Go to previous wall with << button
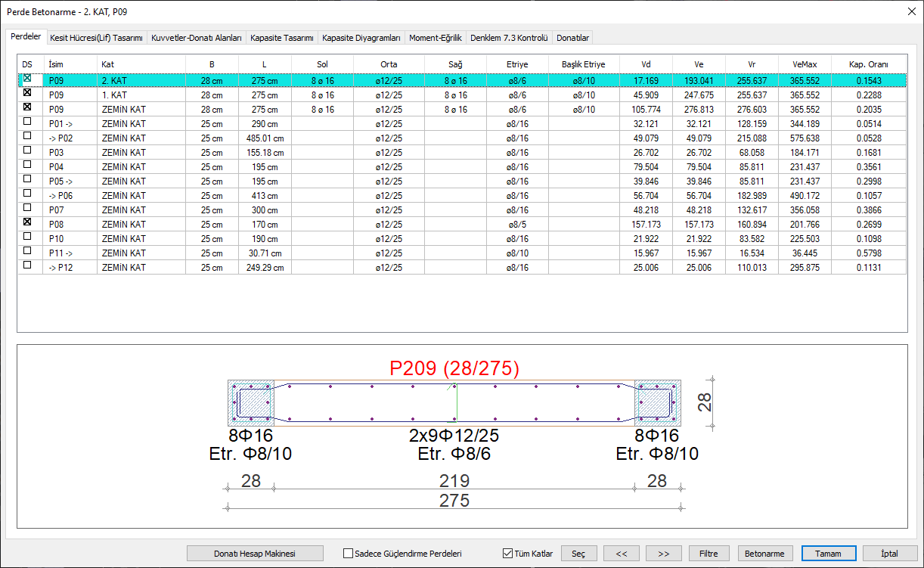 [622, 554]
